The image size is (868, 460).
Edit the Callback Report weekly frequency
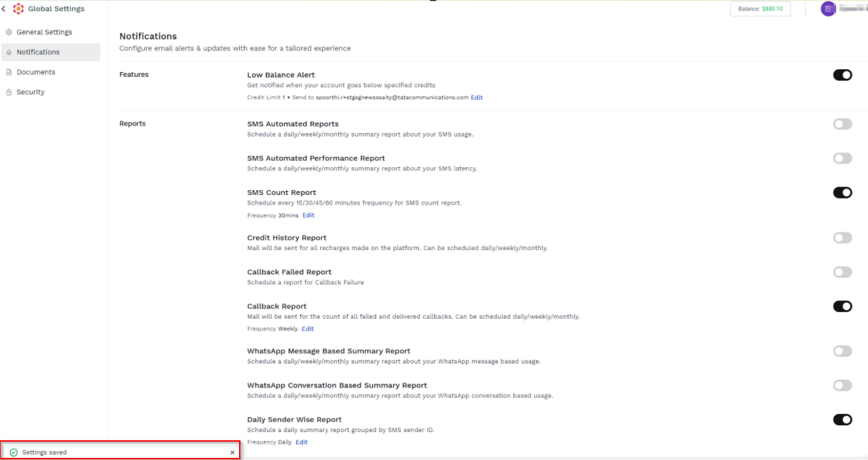pyautogui.click(x=308, y=329)
